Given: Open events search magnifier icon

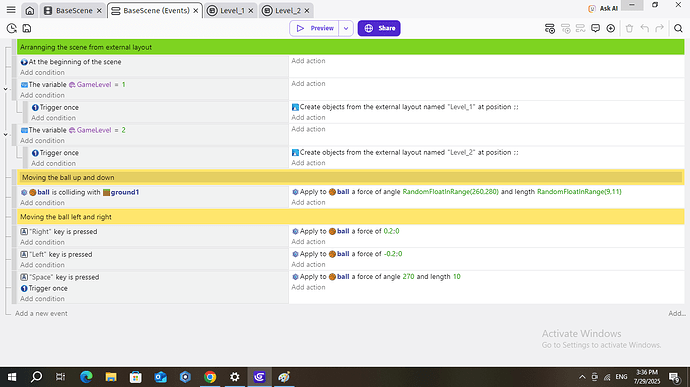Looking at the screenshot, I should [678, 29].
